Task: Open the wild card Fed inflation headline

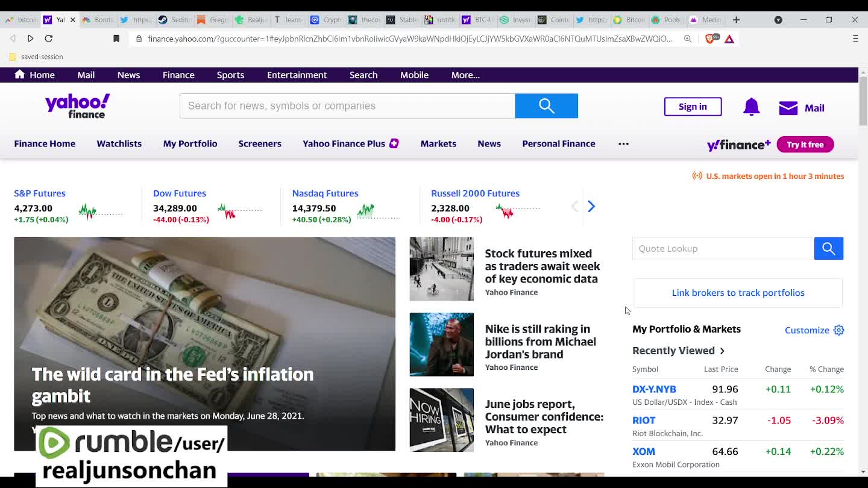Action: pos(172,385)
